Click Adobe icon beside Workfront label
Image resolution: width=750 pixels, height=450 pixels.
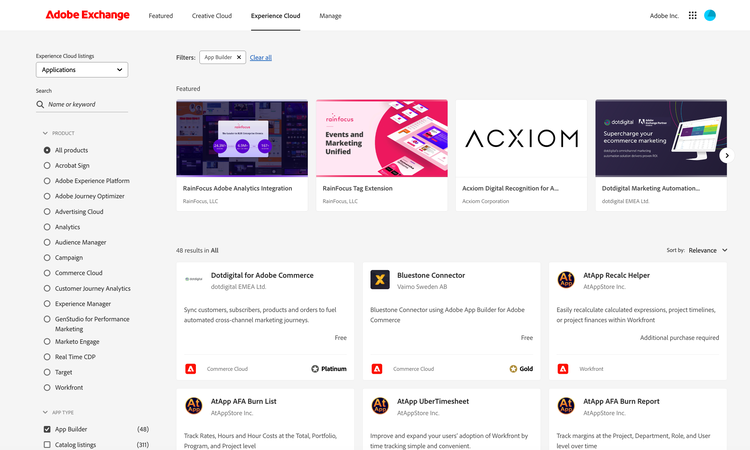[x=563, y=369]
